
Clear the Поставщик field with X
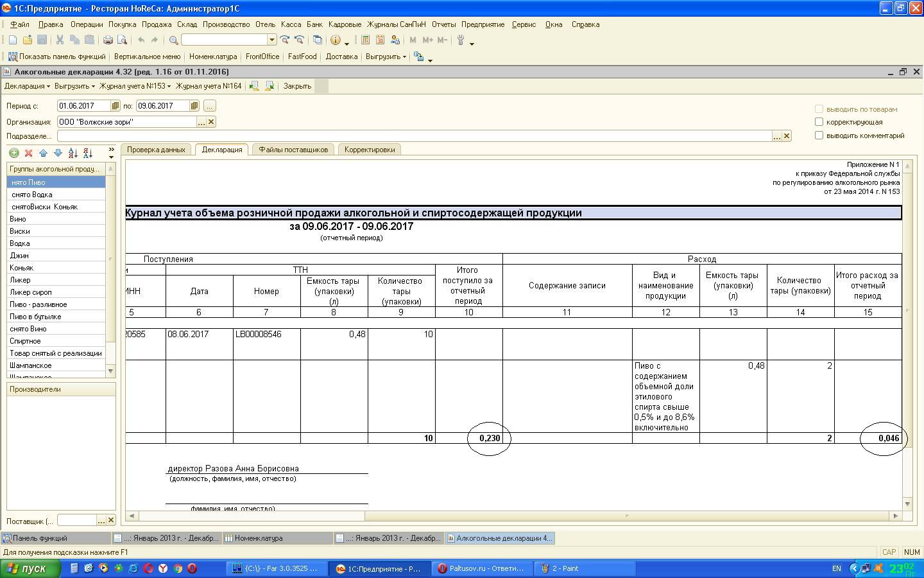click(x=110, y=520)
